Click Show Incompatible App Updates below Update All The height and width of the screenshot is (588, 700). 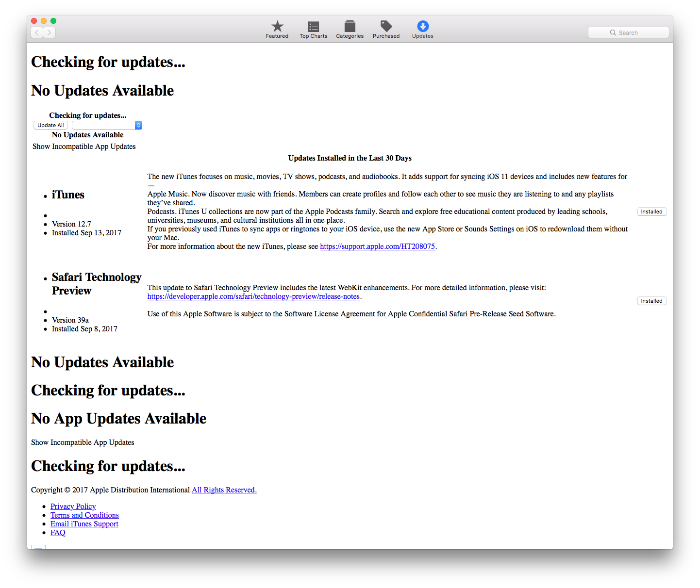pyautogui.click(x=84, y=147)
